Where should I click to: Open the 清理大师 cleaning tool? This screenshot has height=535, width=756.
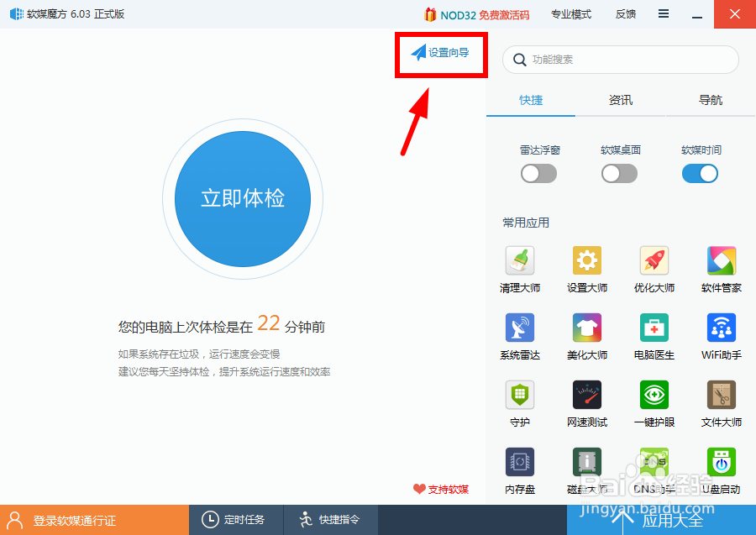coord(519,269)
